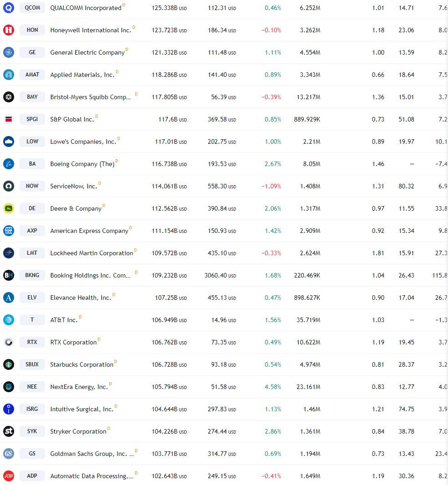Click the 74.75 P/E for Intuitive Surgical
448x485 pixels.
pyautogui.click(x=406, y=409)
